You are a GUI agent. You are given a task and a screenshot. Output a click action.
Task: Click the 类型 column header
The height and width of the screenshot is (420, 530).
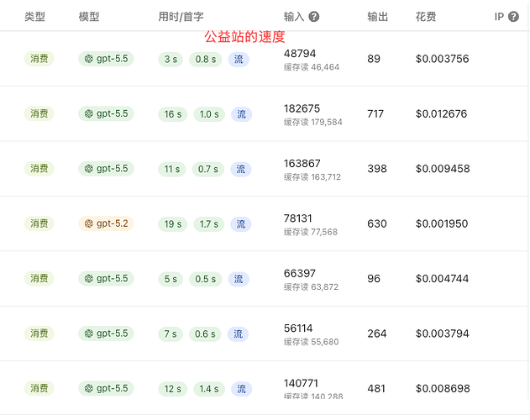click(34, 17)
